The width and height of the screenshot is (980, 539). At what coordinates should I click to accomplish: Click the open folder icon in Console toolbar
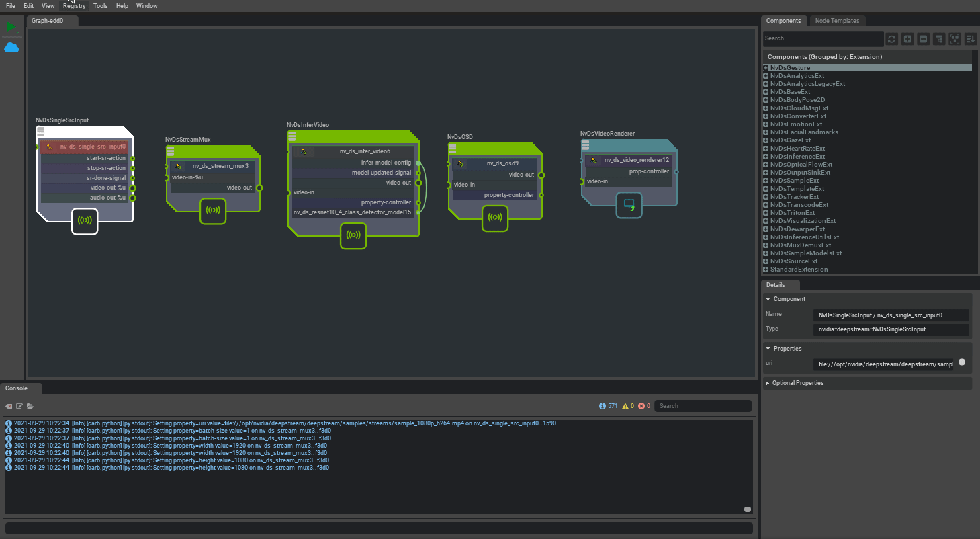[30, 406]
